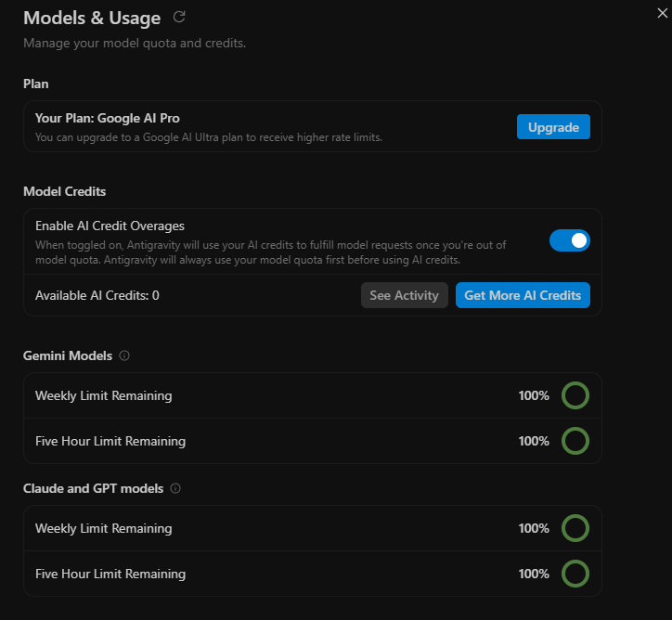Click the Upgrade plan button
672x620 pixels.
[553, 127]
